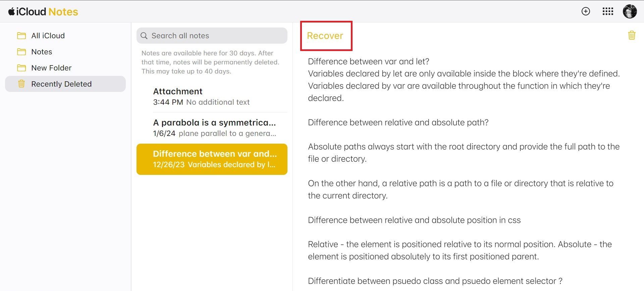Focus the Search all notes field
Image resolution: width=644 pixels, height=291 pixels.
(215, 36)
